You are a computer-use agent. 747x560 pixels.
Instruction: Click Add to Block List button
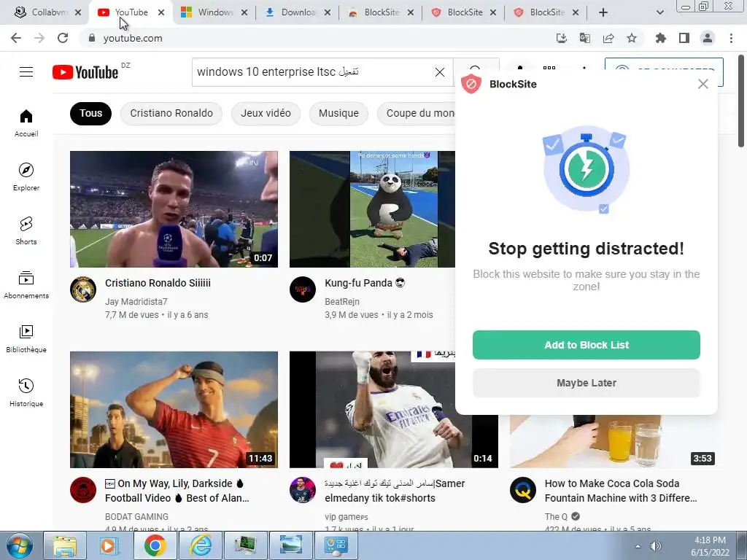tap(587, 345)
